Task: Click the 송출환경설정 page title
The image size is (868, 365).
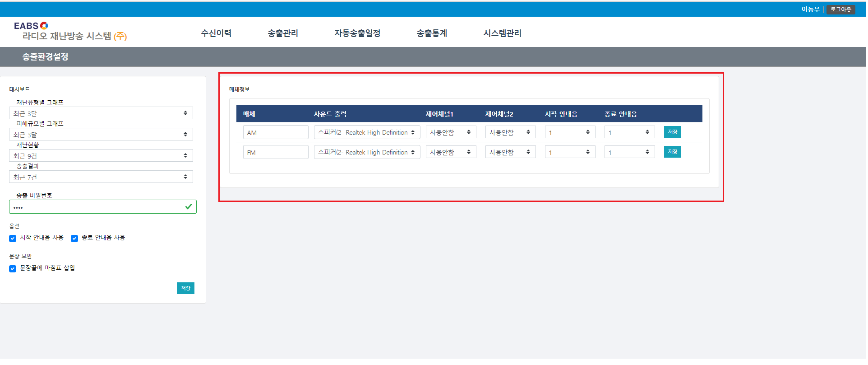Action: pyautogui.click(x=45, y=57)
